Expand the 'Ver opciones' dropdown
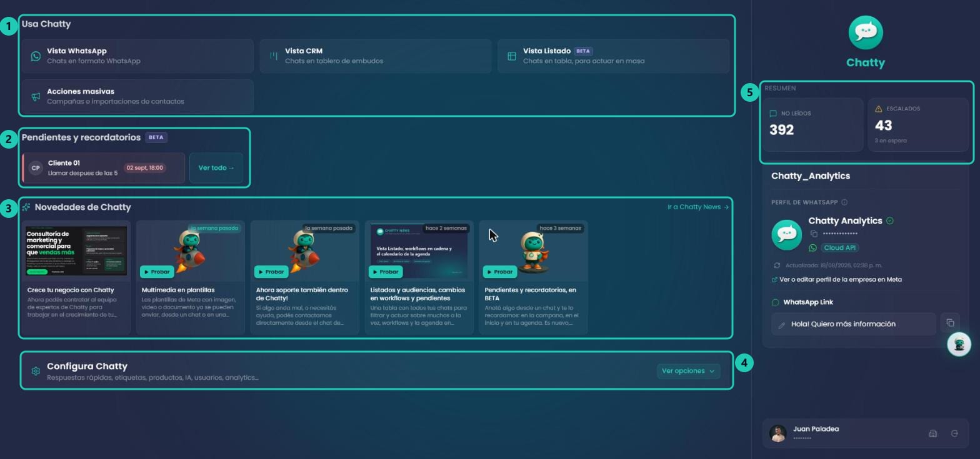The width and height of the screenshot is (980, 459). pos(688,371)
